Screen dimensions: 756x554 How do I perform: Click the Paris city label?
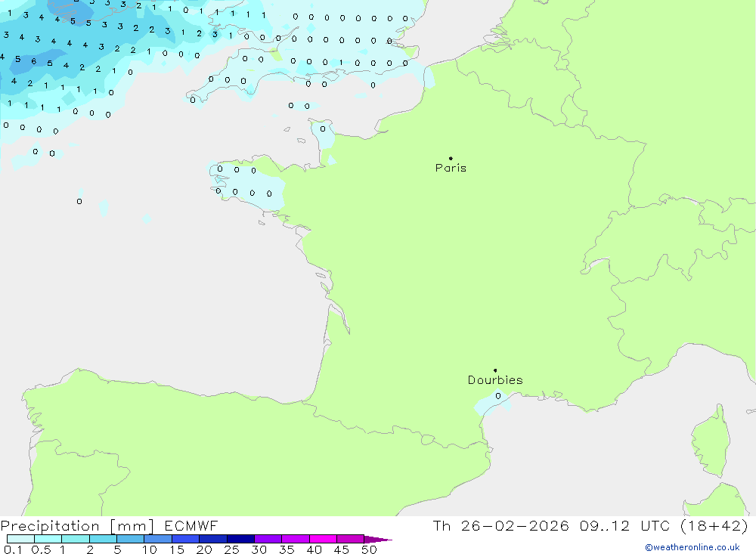451,168
